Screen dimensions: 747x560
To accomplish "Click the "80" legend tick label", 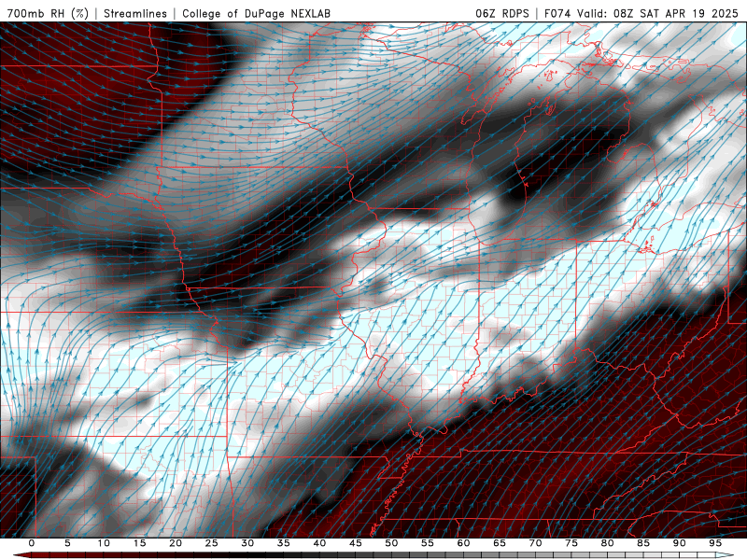I will [607, 543].
